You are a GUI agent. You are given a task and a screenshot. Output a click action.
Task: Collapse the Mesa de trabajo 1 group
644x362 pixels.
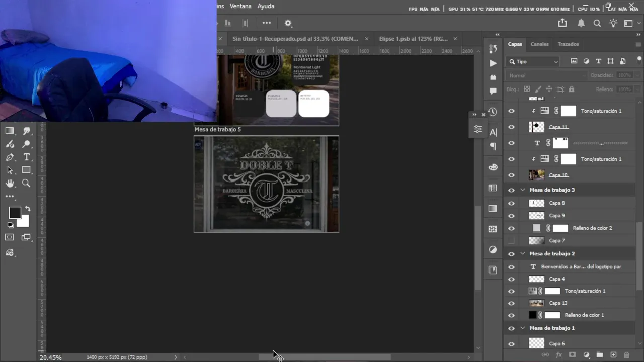point(522,328)
